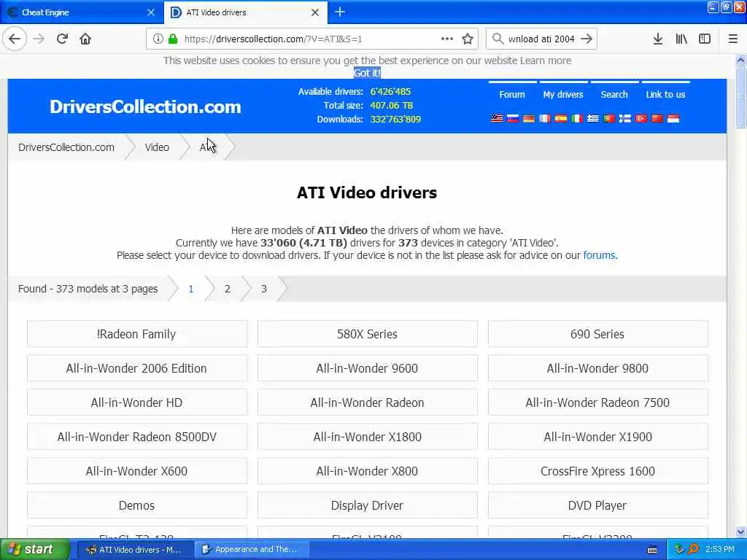Select the US English flag
The image size is (747, 560).
click(x=496, y=118)
